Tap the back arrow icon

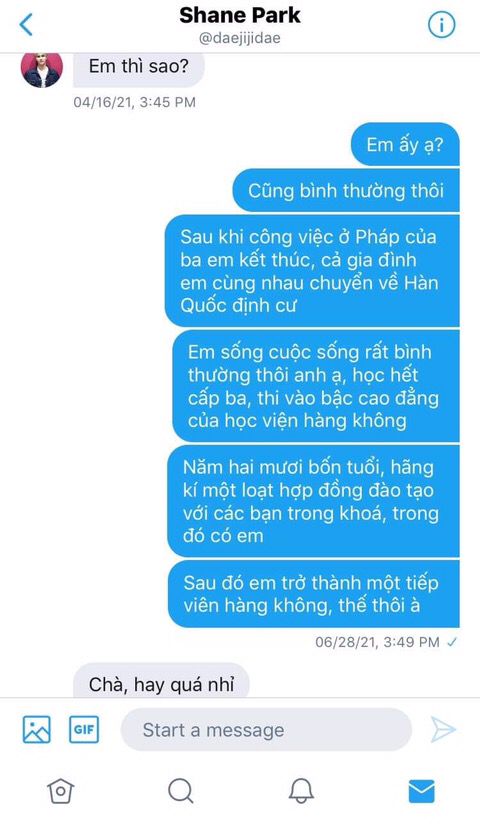[26, 25]
